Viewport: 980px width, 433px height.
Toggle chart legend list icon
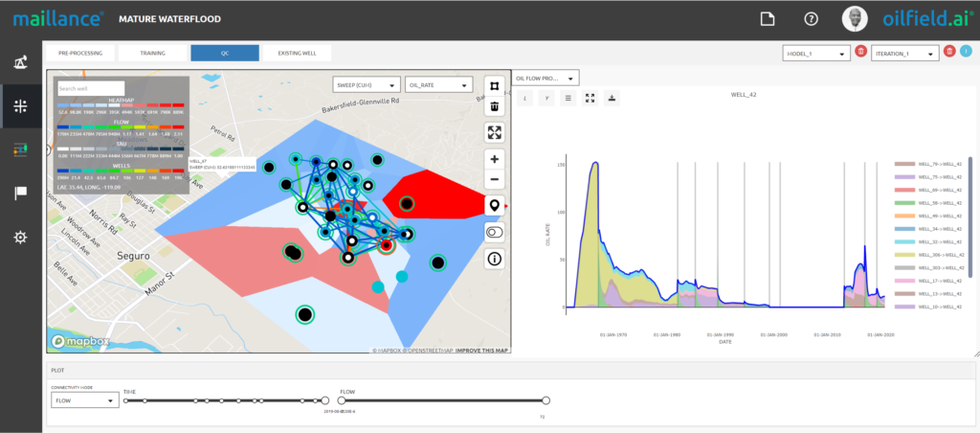pyautogui.click(x=568, y=98)
